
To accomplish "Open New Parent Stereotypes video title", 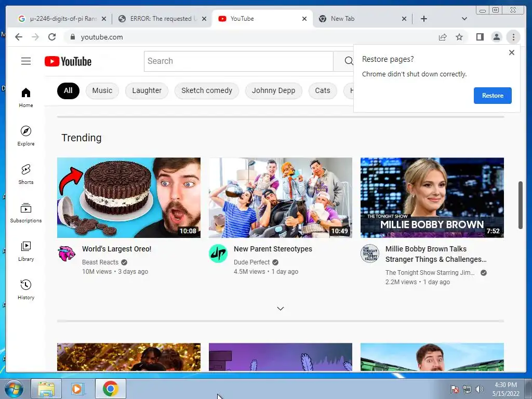I will click(x=273, y=249).
